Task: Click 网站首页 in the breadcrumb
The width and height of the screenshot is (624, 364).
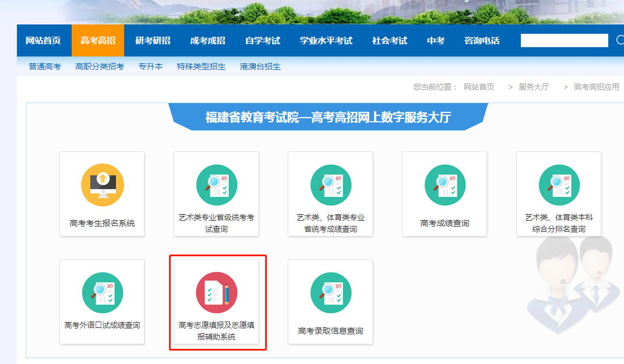Action: (x=479, y=87)
